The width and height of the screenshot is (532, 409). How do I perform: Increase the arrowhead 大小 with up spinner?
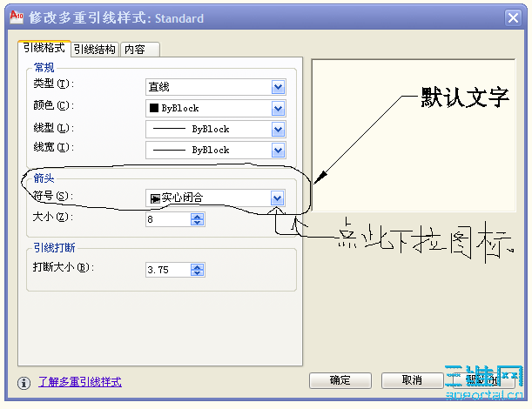point(197,216)
